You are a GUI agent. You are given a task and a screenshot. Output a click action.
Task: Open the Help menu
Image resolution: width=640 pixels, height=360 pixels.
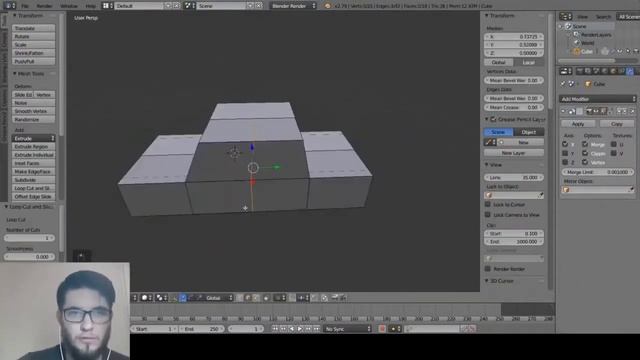(x=90, y=6)
